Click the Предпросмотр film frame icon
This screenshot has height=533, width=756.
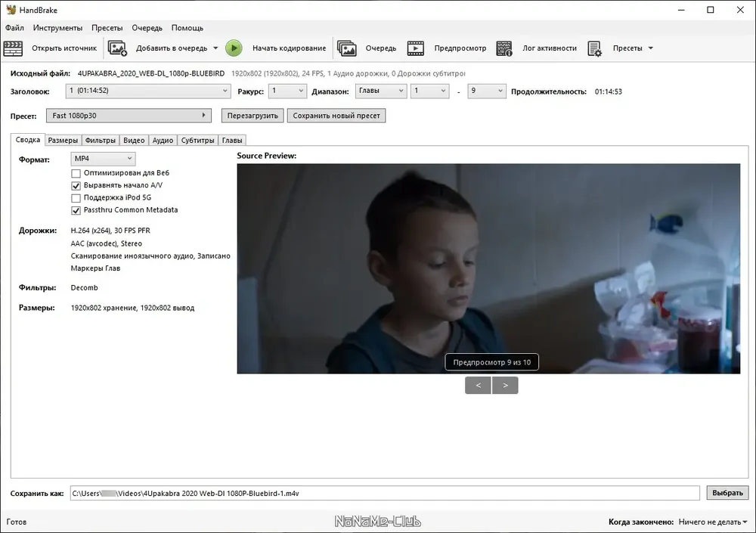[416, 48]
